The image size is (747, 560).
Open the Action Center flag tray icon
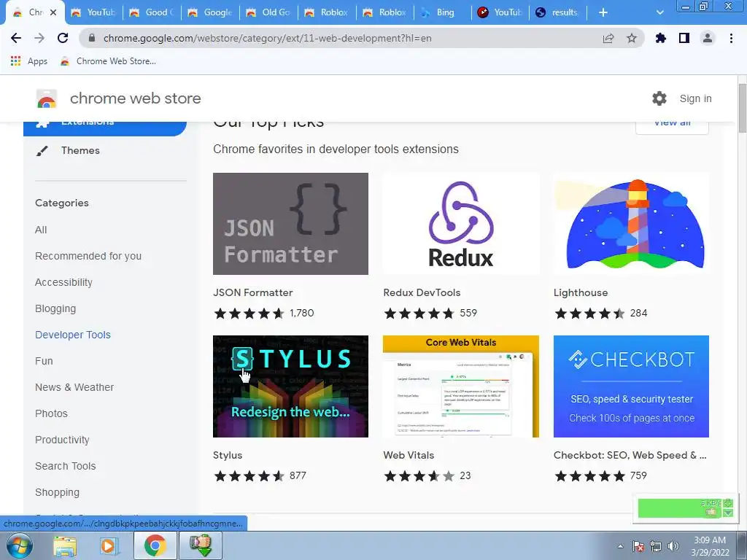pyautogui.click(x=638, y=546)
